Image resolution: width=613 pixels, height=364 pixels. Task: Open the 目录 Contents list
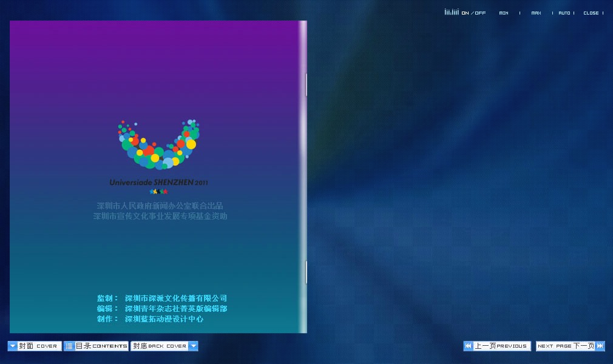pyautogui.click(x=96, y=346)
